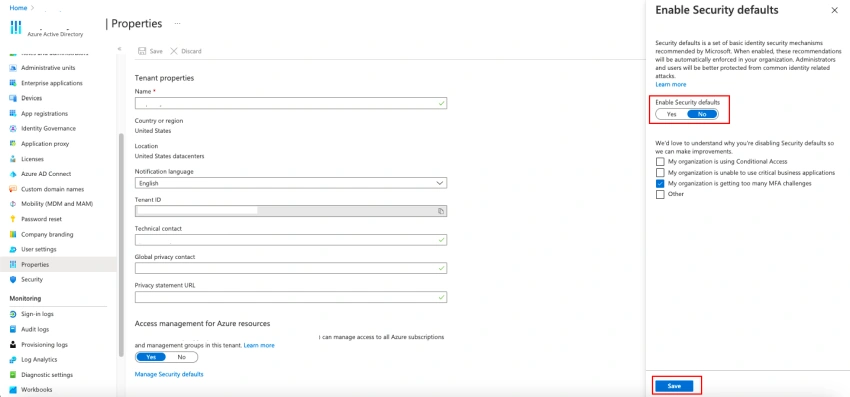
Task: Click the sidebar vertical scrollbar
Action: tap(121, 245)
